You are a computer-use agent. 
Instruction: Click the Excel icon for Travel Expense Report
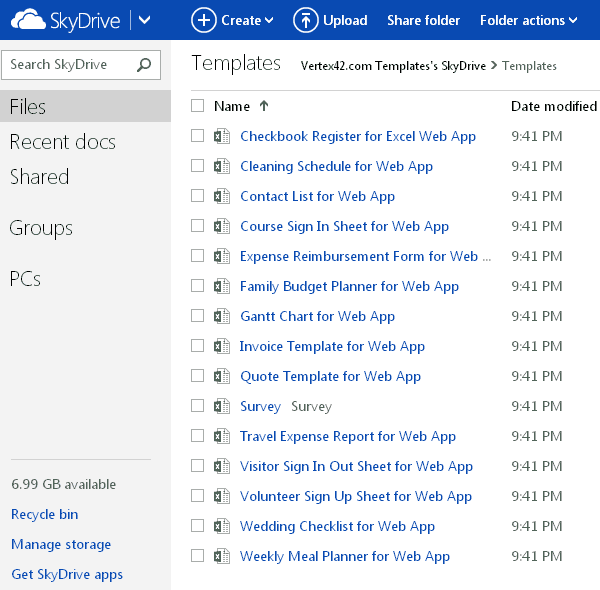pyautogui.click(x=222, y=436)
